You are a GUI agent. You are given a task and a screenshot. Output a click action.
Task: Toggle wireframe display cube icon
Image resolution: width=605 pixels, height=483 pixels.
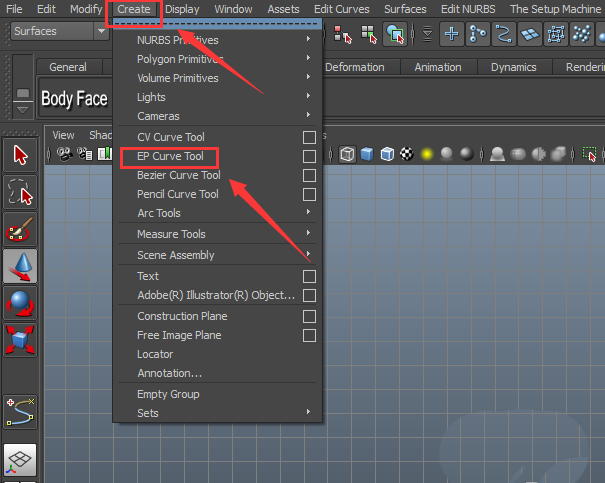point(347,154)
